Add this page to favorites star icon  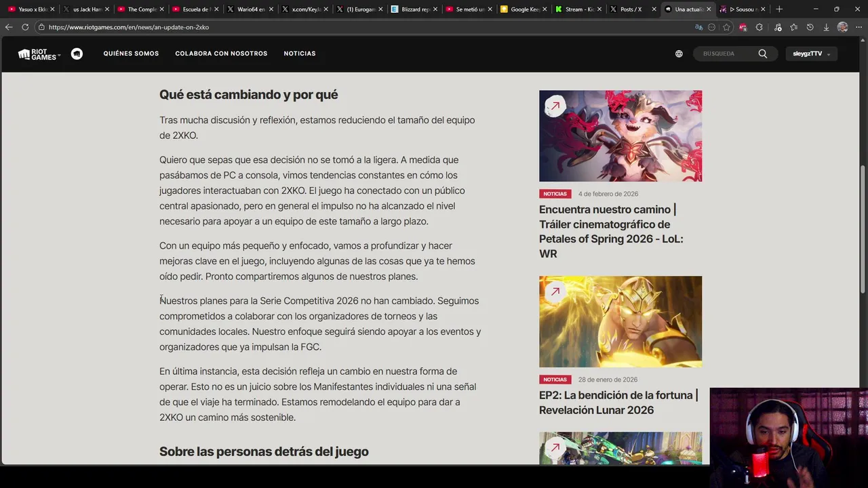(x=726, y=27)
